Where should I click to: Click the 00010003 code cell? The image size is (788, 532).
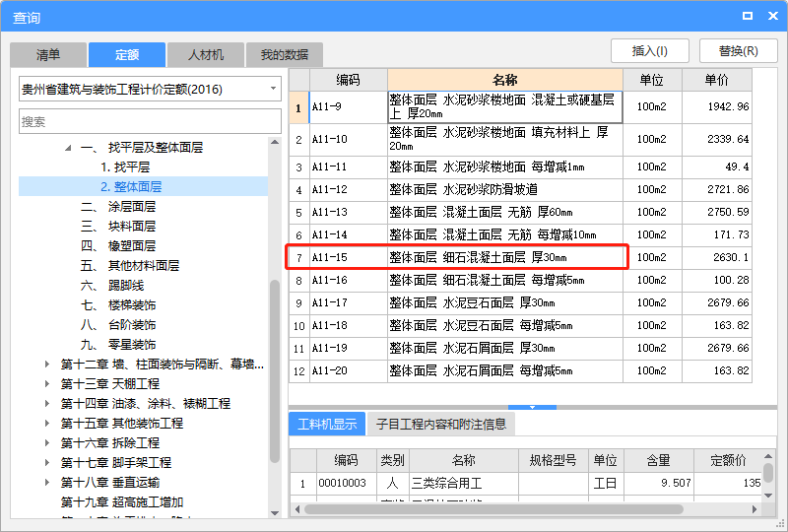347,483
